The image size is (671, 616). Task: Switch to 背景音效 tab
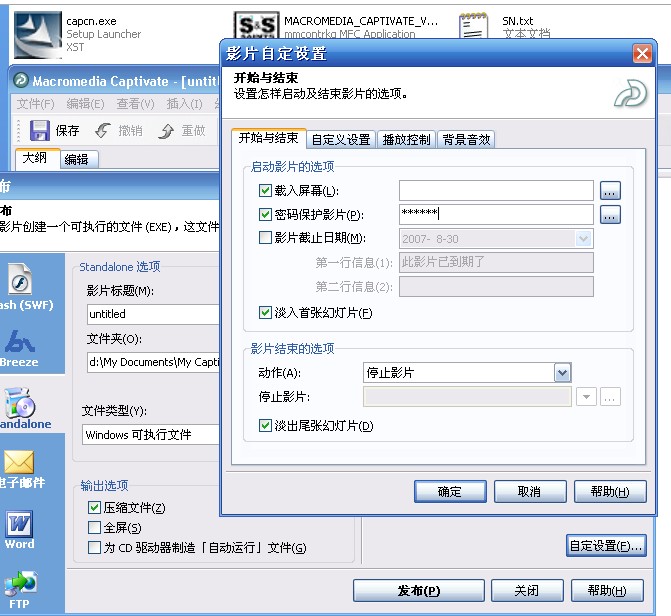click(466, 140)
